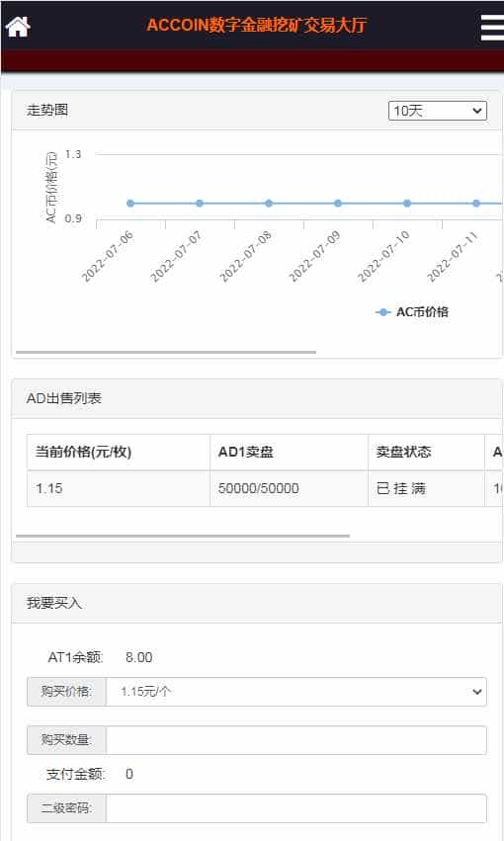Image resolution: width=504 pixels, height=841 pixels.
Task: Select the 50000/50000 table cell
Action: tap(289, 488)
